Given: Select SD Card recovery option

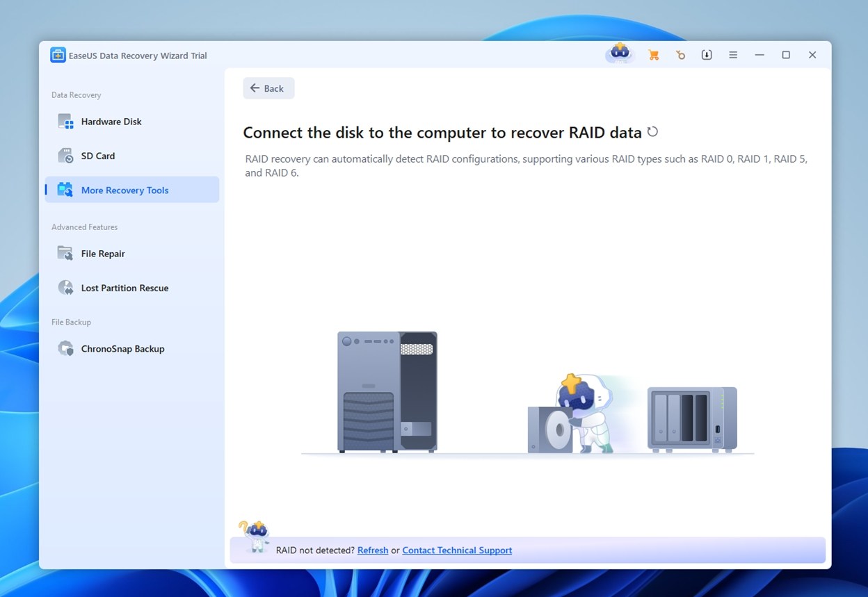Looking at the screenshot, I should pos(132,156).
